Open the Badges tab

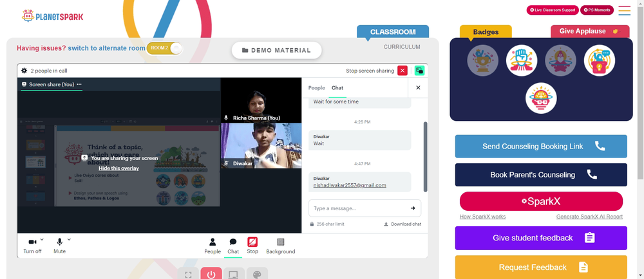[x=486, y=32]
